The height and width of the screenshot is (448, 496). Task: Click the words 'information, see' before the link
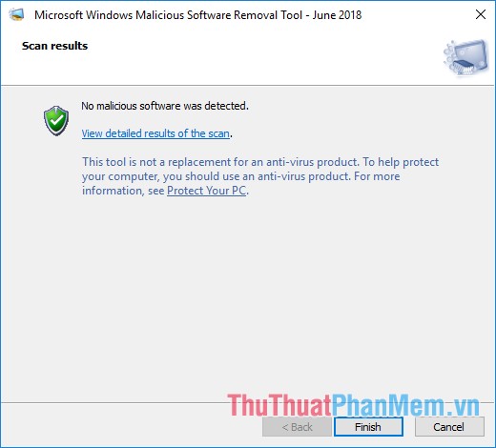(123, 191)
